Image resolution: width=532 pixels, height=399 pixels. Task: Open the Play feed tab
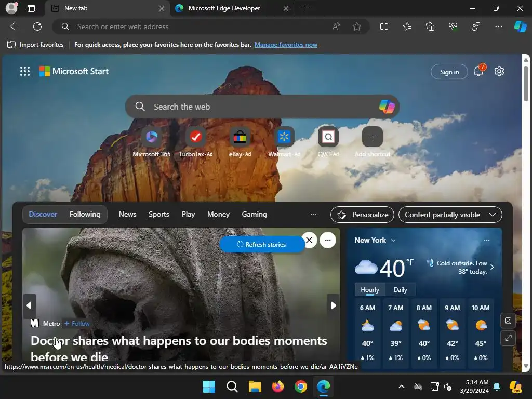tap(188, 215)
